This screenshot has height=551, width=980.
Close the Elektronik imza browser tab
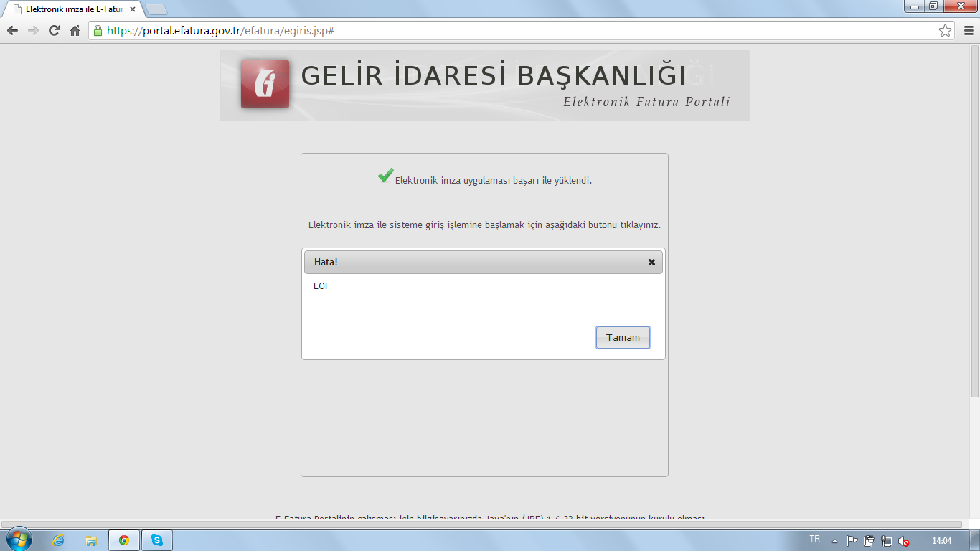(x=133, y=9)
